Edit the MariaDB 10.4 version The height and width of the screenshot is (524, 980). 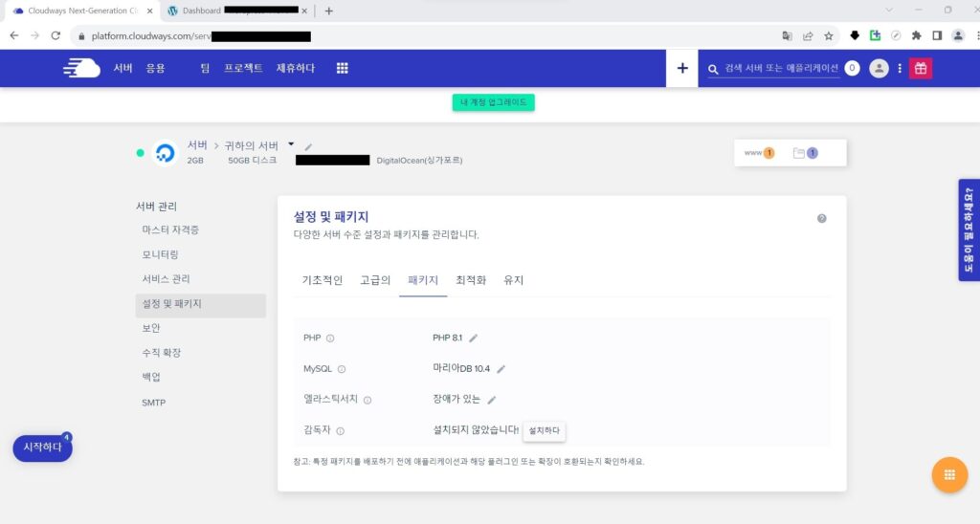click(501, 369)
